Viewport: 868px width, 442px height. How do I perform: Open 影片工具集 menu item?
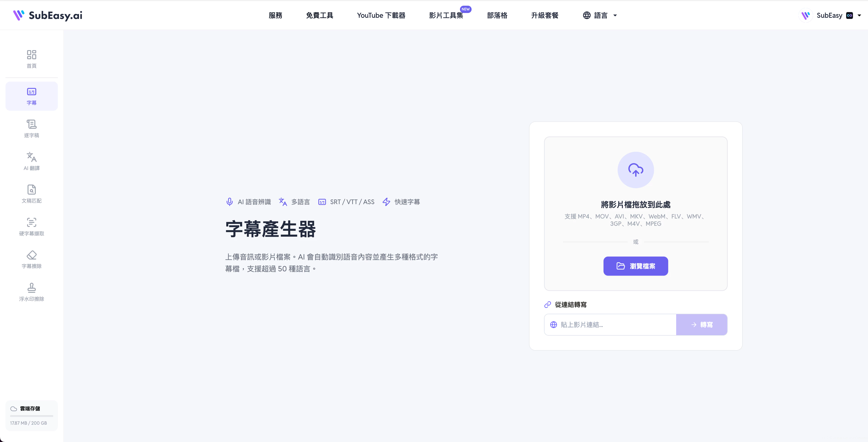(446, 15)
